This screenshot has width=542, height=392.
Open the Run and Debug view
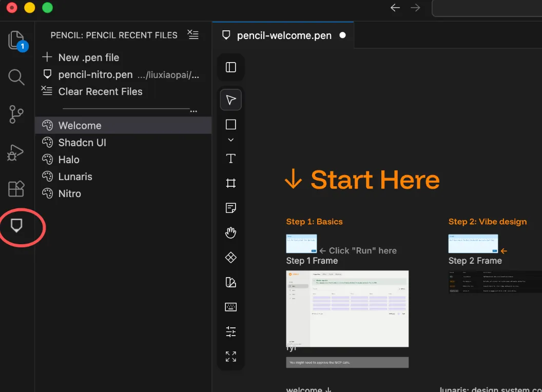[15, 152]
